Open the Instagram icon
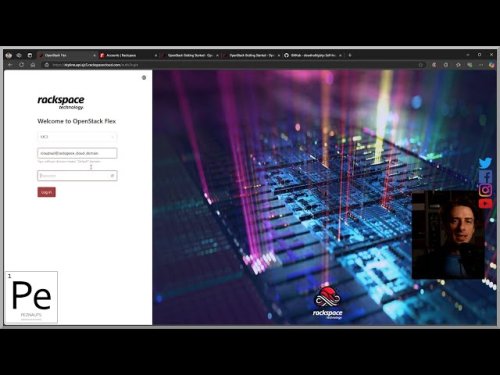The image size is (500, 375). (x=485, y=190)
